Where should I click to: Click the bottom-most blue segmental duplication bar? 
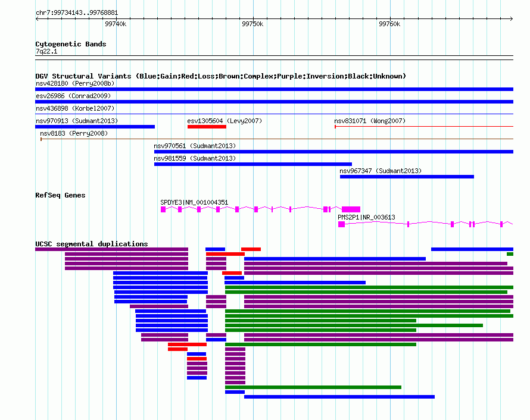tap(339, 397)
